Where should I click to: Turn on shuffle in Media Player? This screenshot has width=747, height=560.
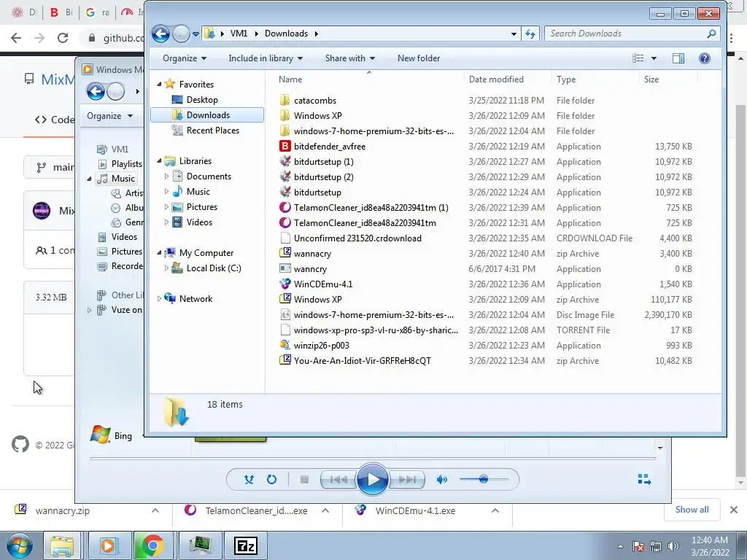[x=249, y=480]
